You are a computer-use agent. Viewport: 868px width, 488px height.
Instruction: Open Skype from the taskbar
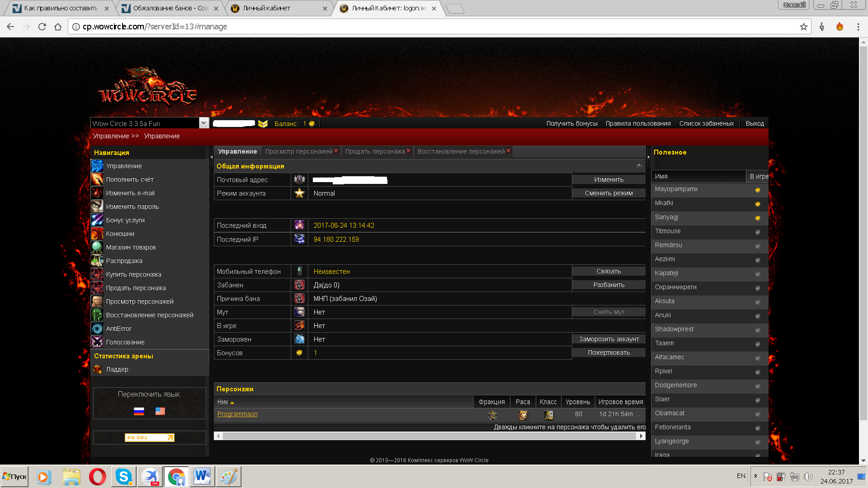(123, 477)
